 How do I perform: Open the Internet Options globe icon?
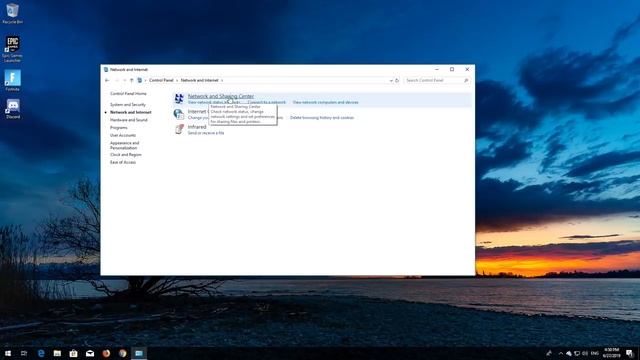click(x=179, y=114)
